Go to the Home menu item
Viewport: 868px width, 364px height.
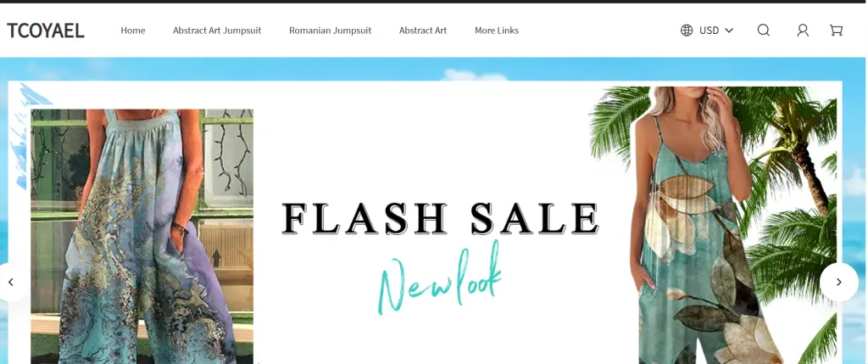pyautogui.click(x=133, y=31)
